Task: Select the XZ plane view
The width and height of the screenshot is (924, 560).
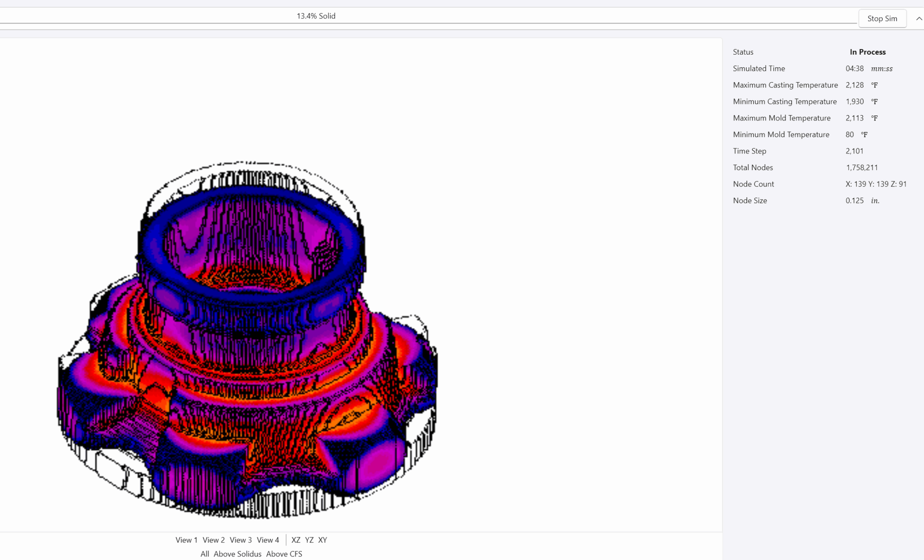Action: [296, 540]
